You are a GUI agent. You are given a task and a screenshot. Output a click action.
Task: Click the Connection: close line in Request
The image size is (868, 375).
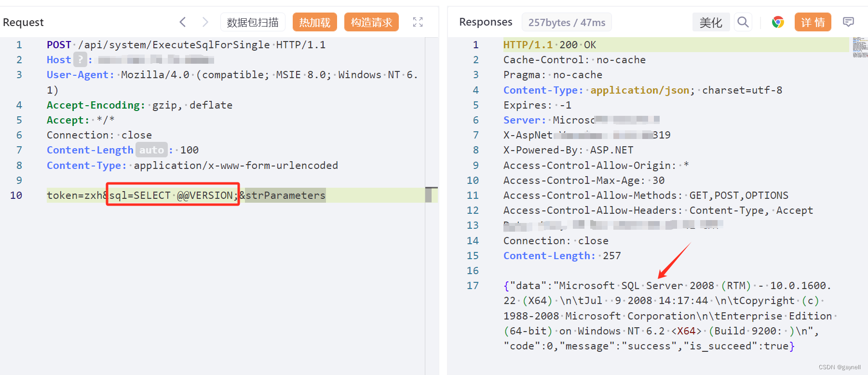click(99, 135)
